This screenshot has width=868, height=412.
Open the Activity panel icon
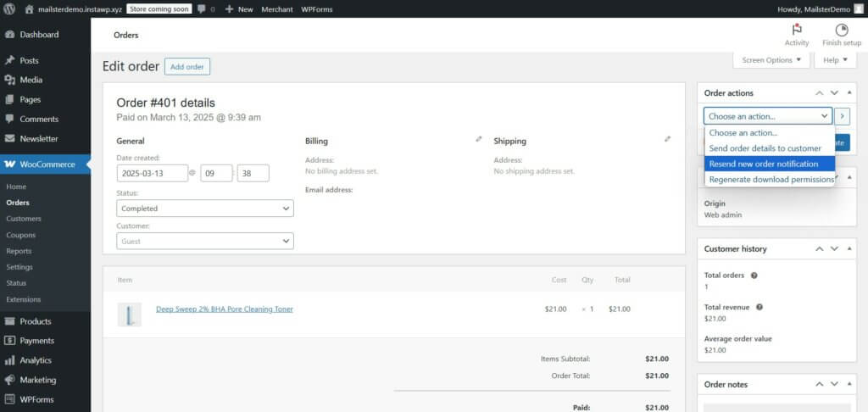796,30
